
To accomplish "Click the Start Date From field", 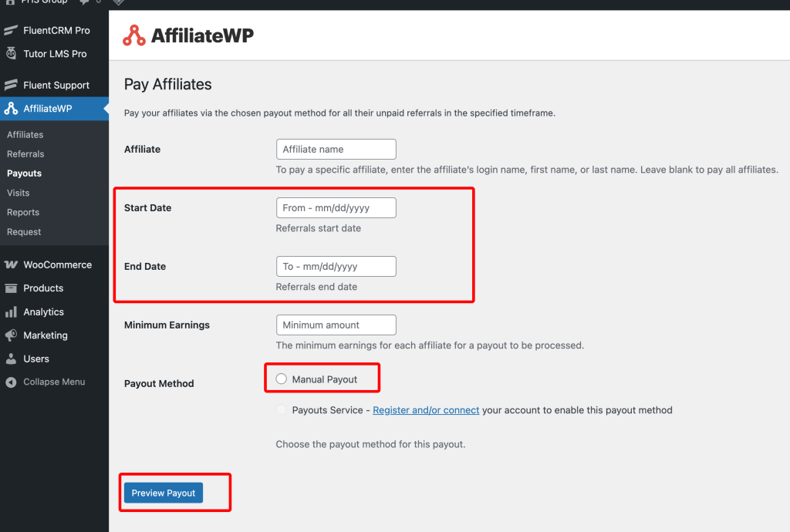I will pyautogui.click(x=336, y=208).
